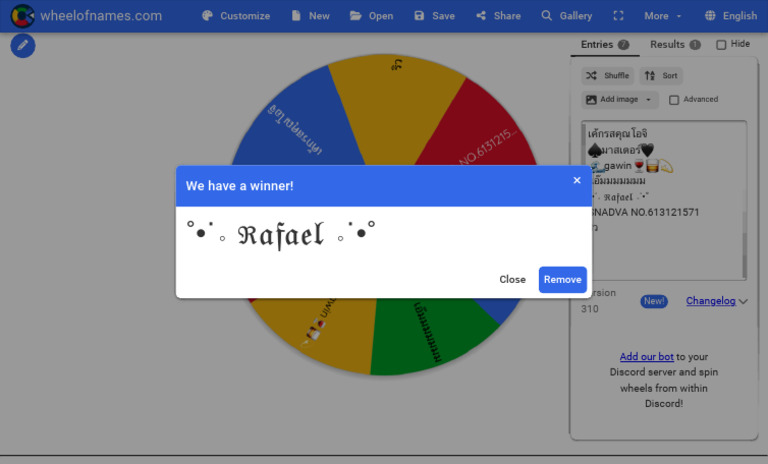This screenshot has height=464, width=768.
Task: Click the Save disk icon
Action: 419,16
